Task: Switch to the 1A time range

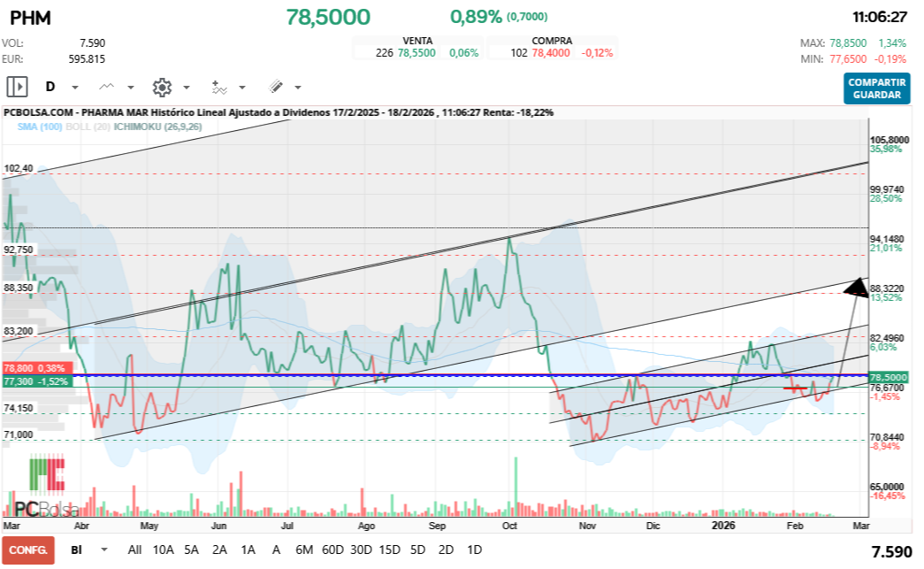Action: point(248,550)
